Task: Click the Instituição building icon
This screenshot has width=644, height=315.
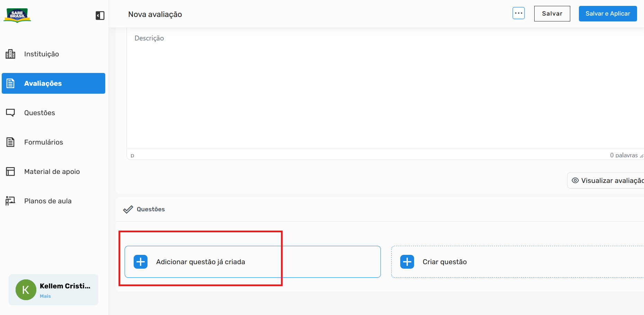Action: tap(10, 54)
